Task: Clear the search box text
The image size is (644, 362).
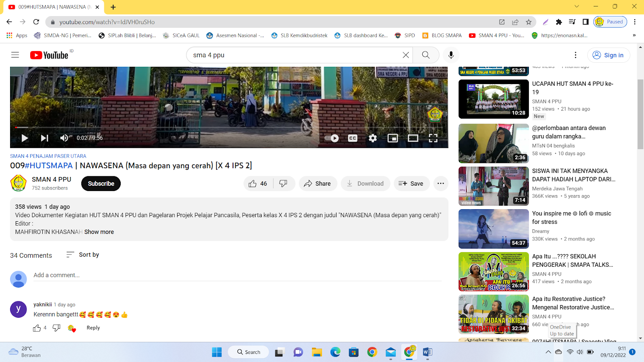Action: [x=406, y=55]
